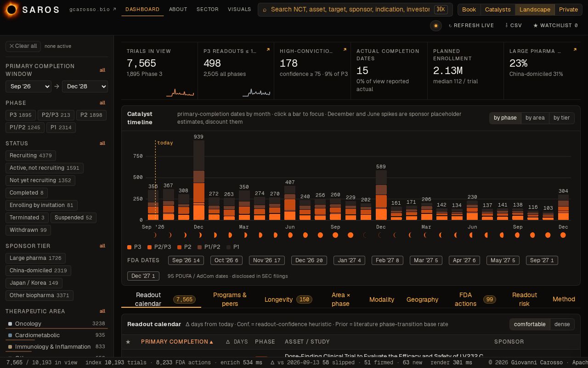
Task: Open arrow icon on Large Pharma card
Action: (574, 50)
